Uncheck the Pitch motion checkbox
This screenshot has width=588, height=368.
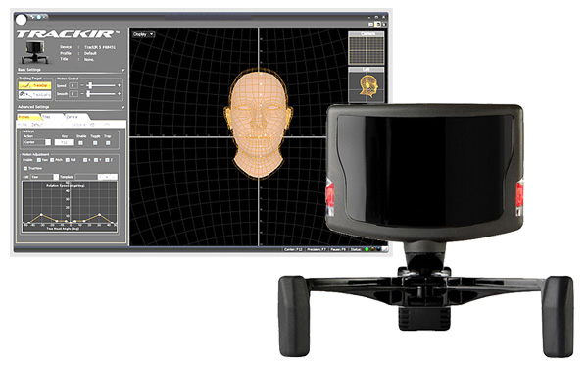[53, 160]
